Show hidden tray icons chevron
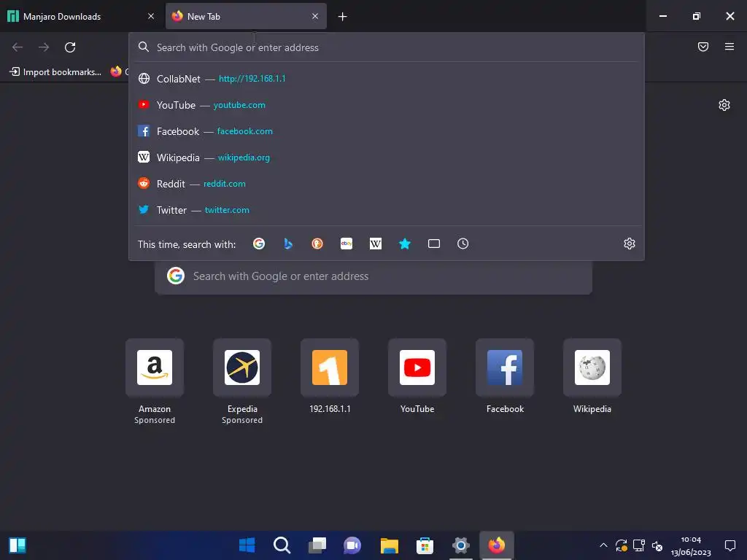Screen dimensions: 747x560 (x=603, y=545)
